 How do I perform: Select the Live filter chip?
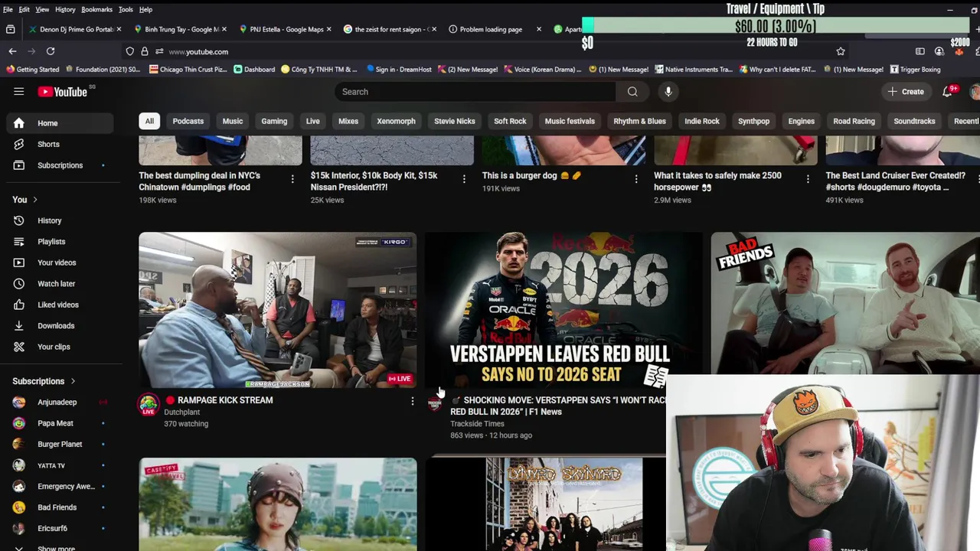(x=313, y=121)
